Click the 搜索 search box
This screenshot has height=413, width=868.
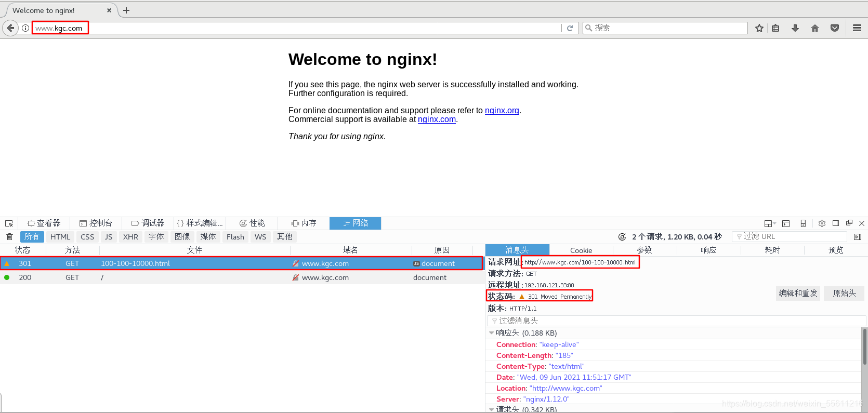point(665,28)
